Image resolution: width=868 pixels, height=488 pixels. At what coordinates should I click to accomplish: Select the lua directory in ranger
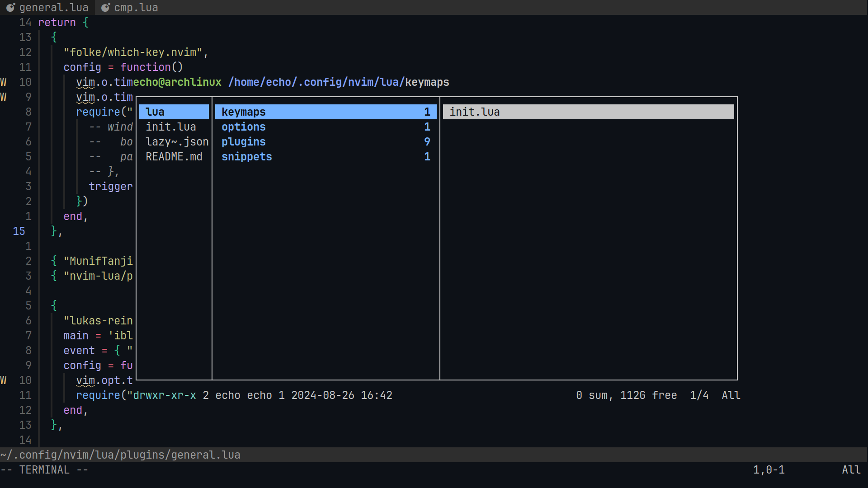click(174, 112)
